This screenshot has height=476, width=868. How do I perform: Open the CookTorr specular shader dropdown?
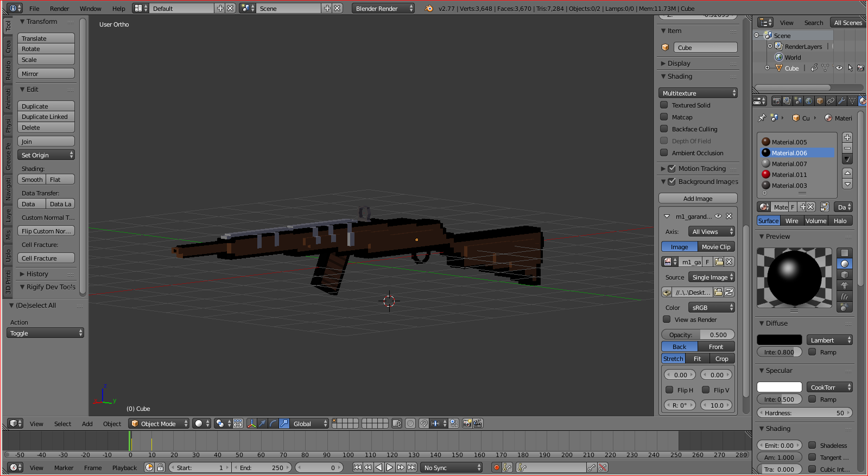[x=829, y=387]
